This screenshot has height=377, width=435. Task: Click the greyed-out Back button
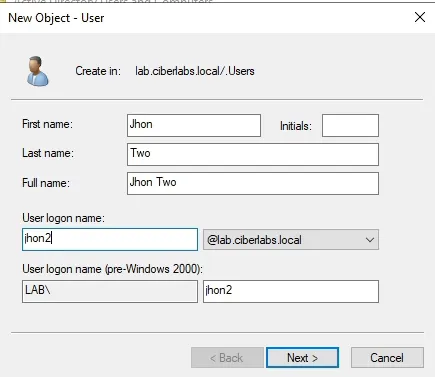click(227, 358)
